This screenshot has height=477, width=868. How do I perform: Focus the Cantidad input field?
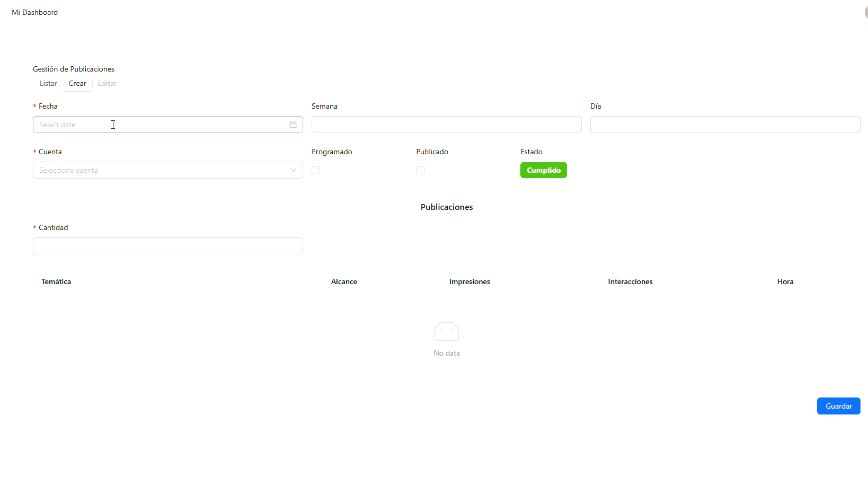pos(168,246)
